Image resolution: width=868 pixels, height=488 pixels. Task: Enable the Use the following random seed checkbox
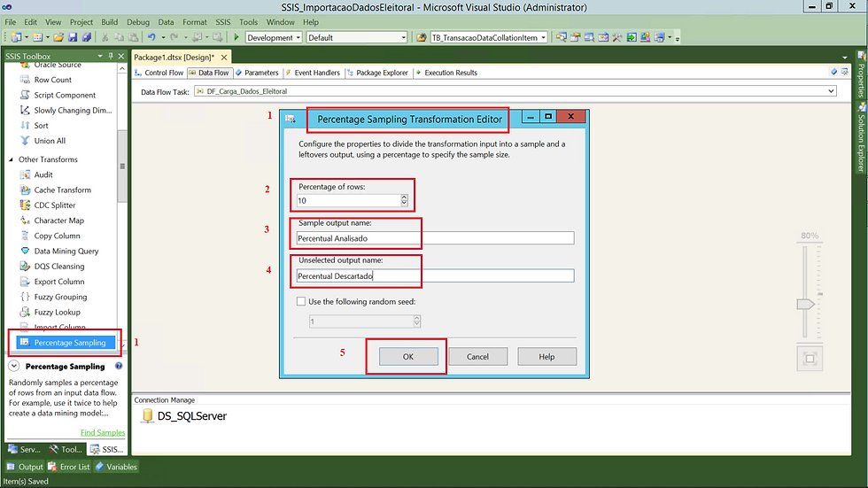301,301
